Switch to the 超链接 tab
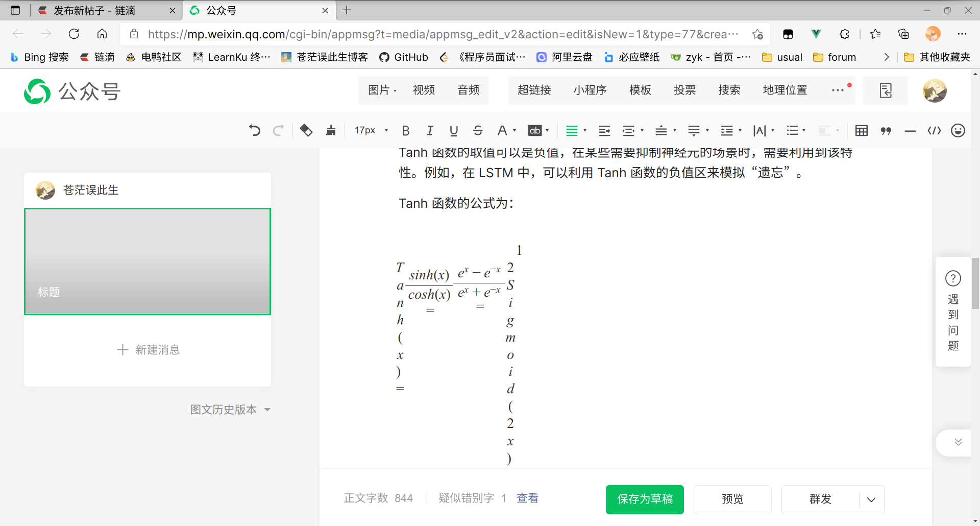 coord(534,90)
